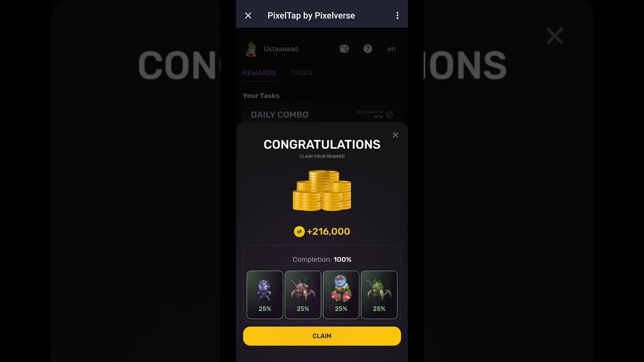This screenshot has width=644, height=362.
Task: Select the brown spider pet card
Action: tap(303, 295)
